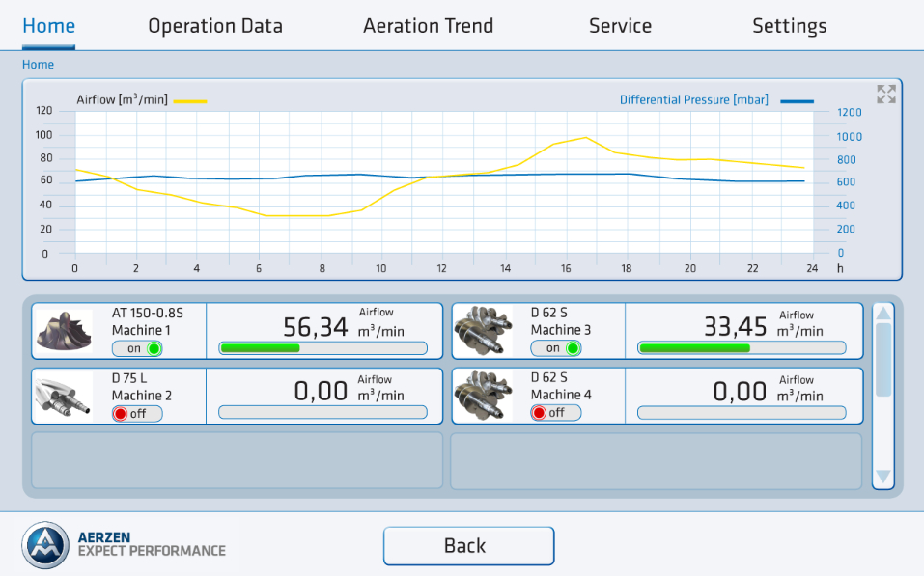This screenshot has width=924, height=576.
Task: Turn off Machine 1 toggle
Action: [137, 348]
